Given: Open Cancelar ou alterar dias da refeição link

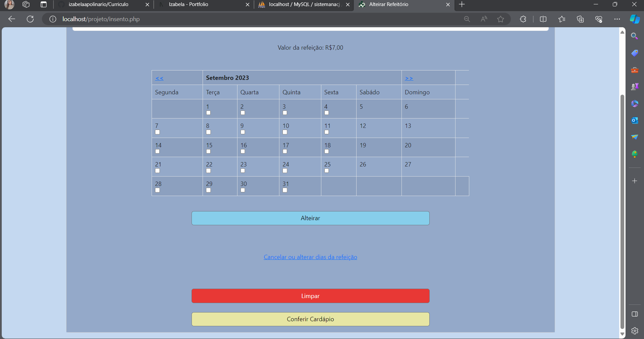Looking at the screenshot, I should (x=310, y=257).
